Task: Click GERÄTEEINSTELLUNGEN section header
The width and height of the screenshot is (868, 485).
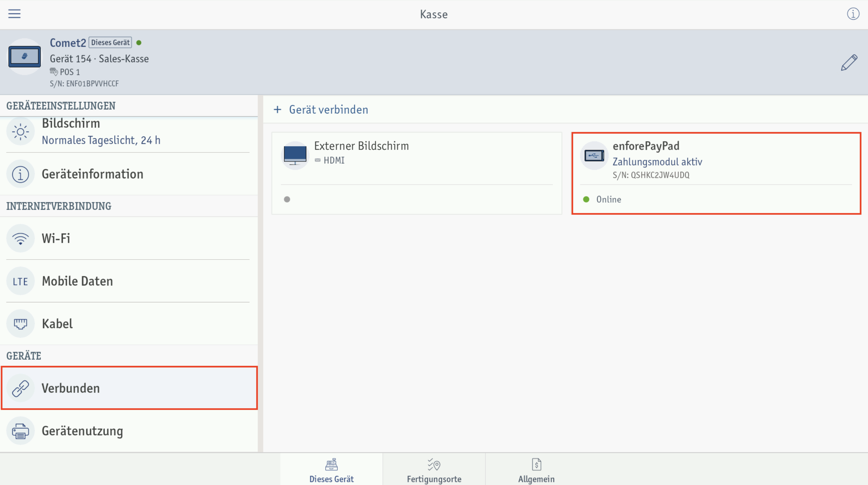Action: [x=61, y=106]
